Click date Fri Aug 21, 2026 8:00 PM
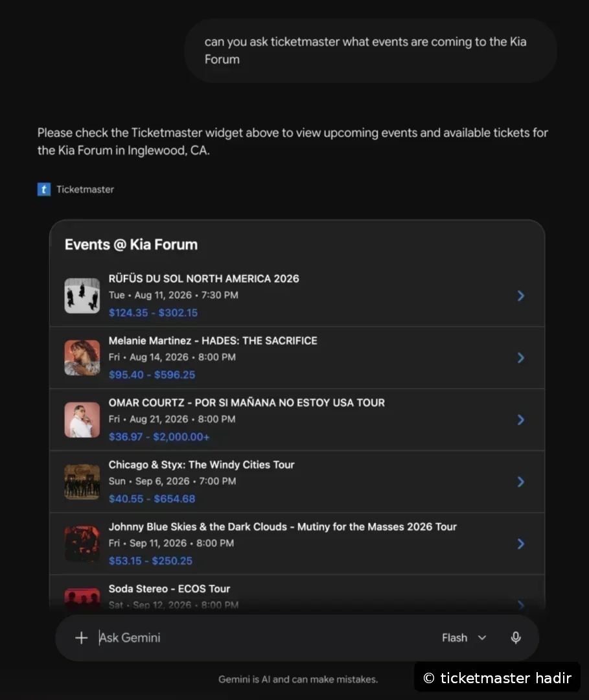This screenshot has height=700, width=589. tap(172, 419)
